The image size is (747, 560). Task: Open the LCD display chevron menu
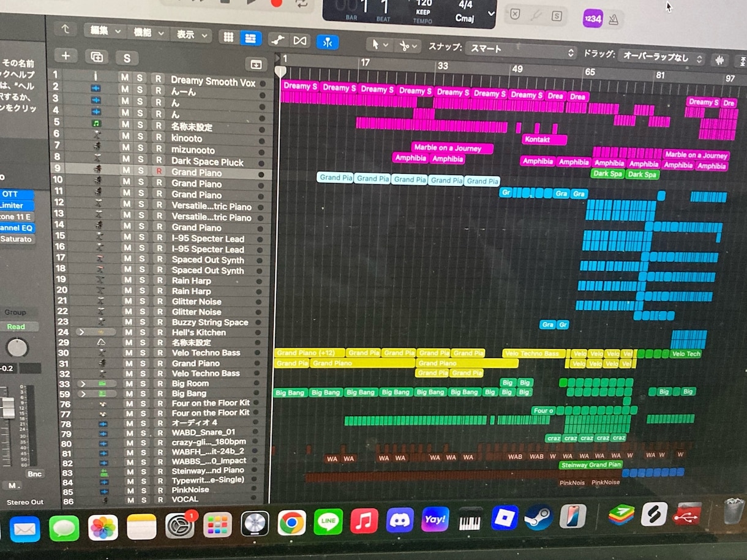click(x=491, y=13)
